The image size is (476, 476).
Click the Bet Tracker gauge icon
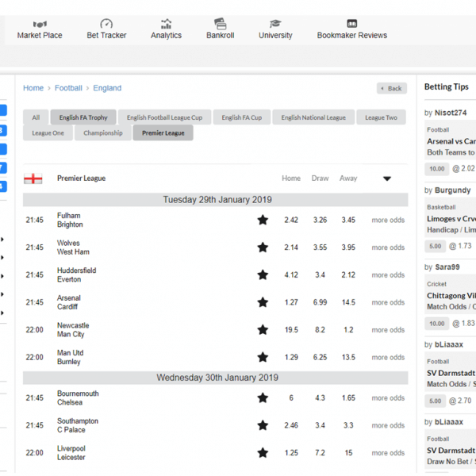106,24
